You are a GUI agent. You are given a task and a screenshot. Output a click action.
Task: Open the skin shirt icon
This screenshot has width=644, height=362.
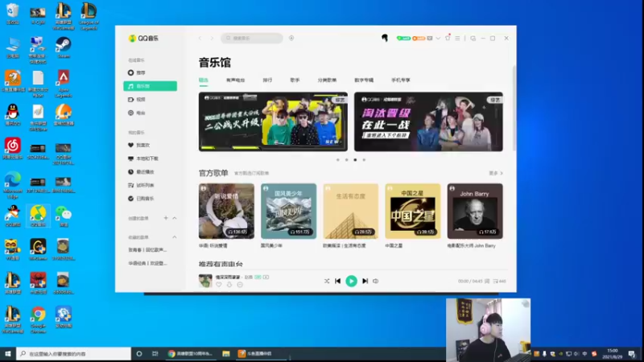(x=448, y=38)
